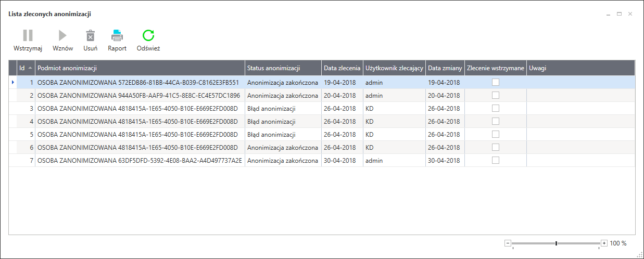Click the Użytkownik zlecający column header
Image resolution: width=644 pixels, height=259 pixels.
(394, 68)
